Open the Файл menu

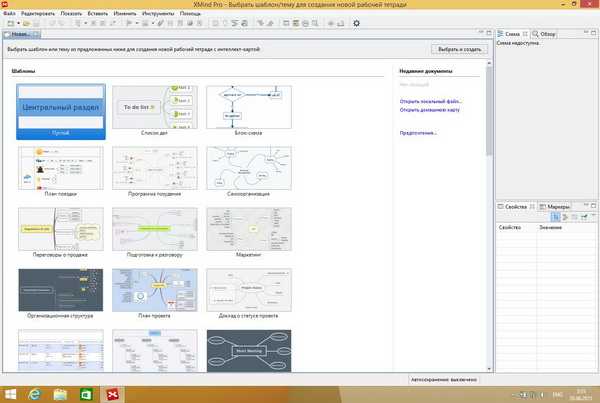pos(9,12)
